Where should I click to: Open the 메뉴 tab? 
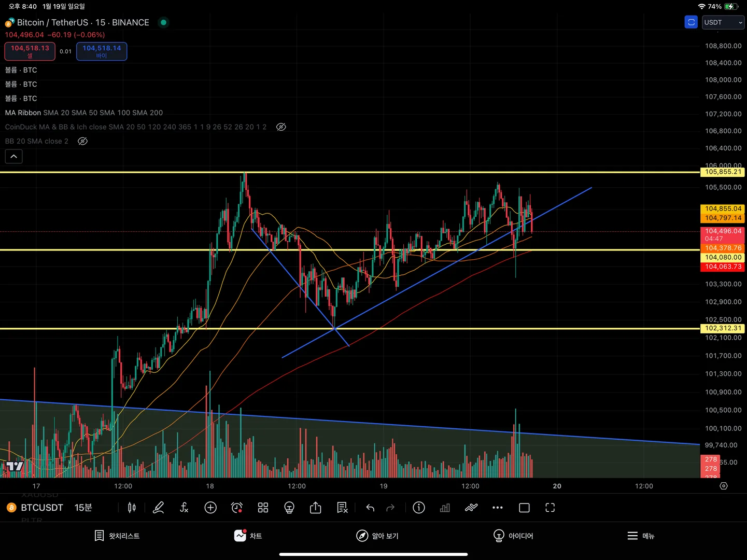tap(641, 536)
